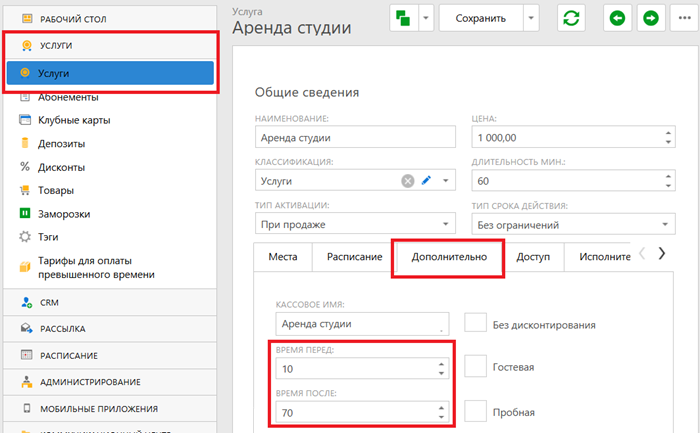
Task: Increase Время перед with the up spinner
Action: pyautogui.click(x=441, y=364)
